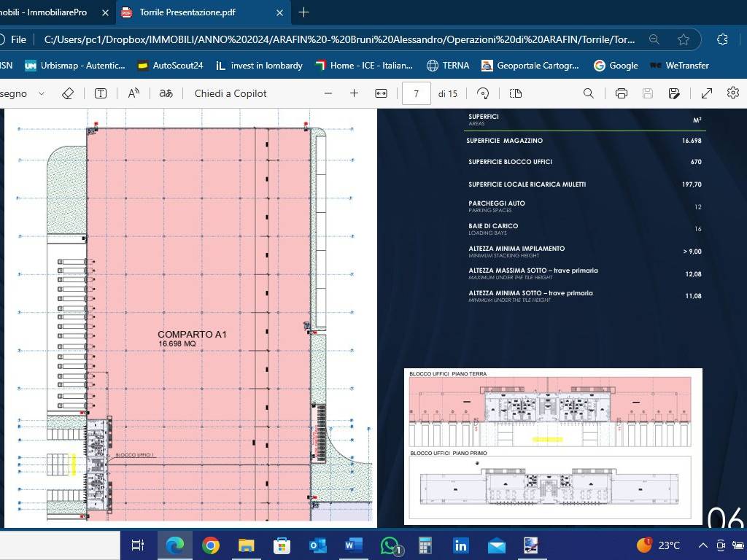Image resolution: width=747 pixels, height=560 pixels.
Task: Open the Page view options
Action: [516, 93]
